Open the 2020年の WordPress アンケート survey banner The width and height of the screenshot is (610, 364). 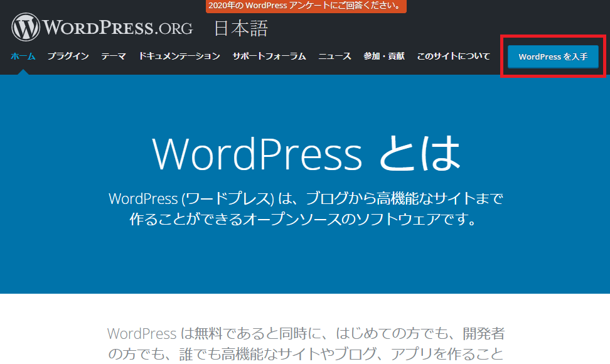(306, 6)
